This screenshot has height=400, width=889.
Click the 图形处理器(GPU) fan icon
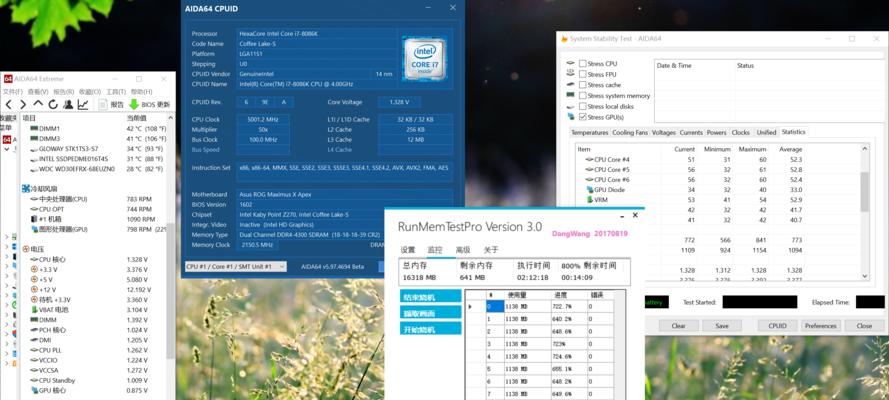pyautogui.click(x=35, y=229)
